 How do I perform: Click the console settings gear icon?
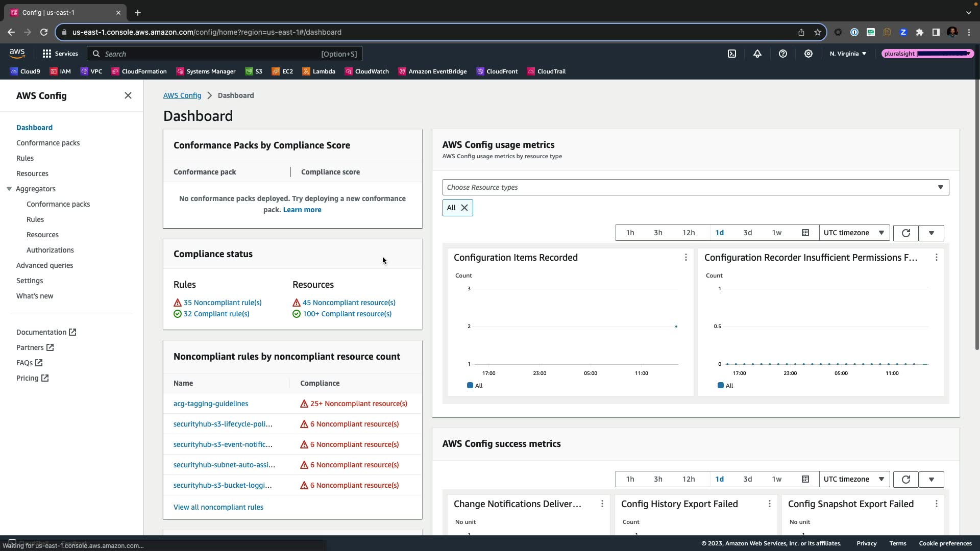tap(808, 54)
